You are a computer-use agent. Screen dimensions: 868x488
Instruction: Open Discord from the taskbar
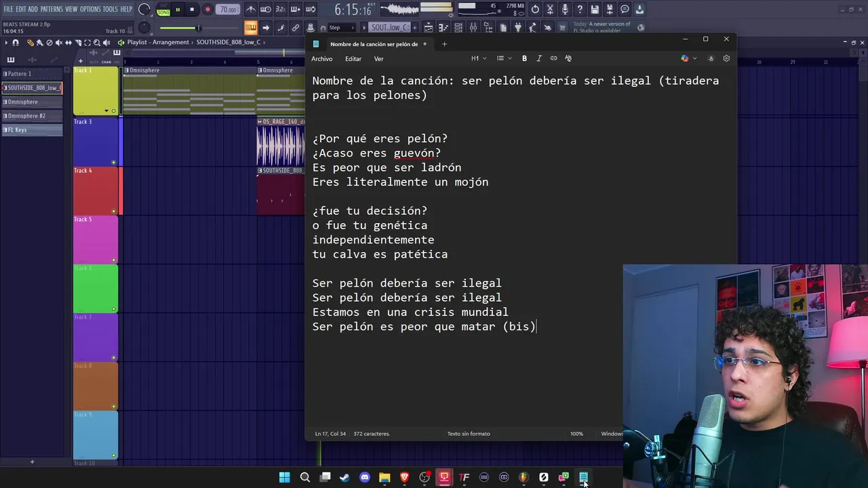click(x=365, y=477)
